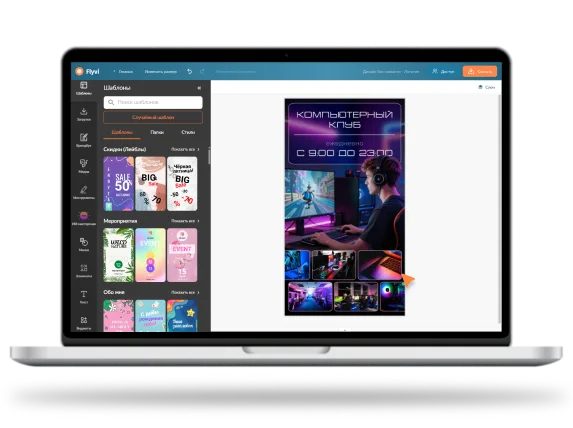The height and width of the screenshot is (428, 573).
Task: Select the purple SALE 50 template thumbnail
Action: pyautogui.click(x=119, y=184)
